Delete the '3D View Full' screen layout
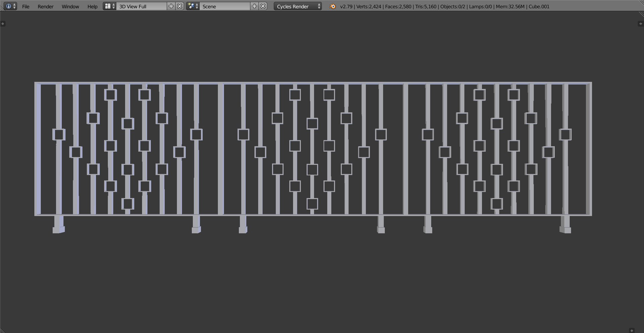The height and width of the screenshot is (333, 644). click(x=180, y=6)
